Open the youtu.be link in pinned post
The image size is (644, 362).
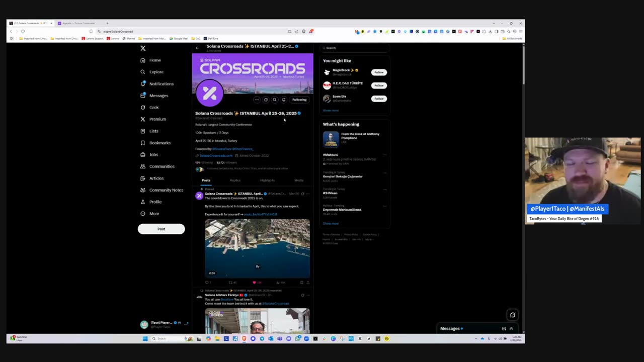[x=261, y=215]
